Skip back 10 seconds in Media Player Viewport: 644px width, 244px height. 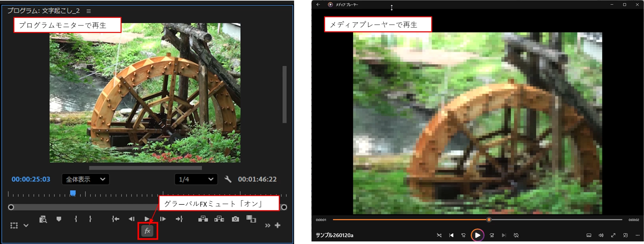tap(463, 235)
